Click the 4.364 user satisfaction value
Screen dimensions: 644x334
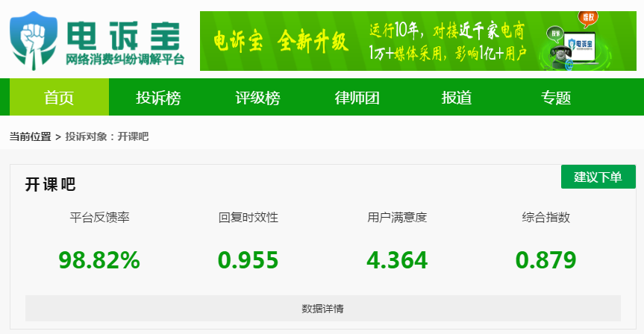pyautogui.click(x=397, y=260)
